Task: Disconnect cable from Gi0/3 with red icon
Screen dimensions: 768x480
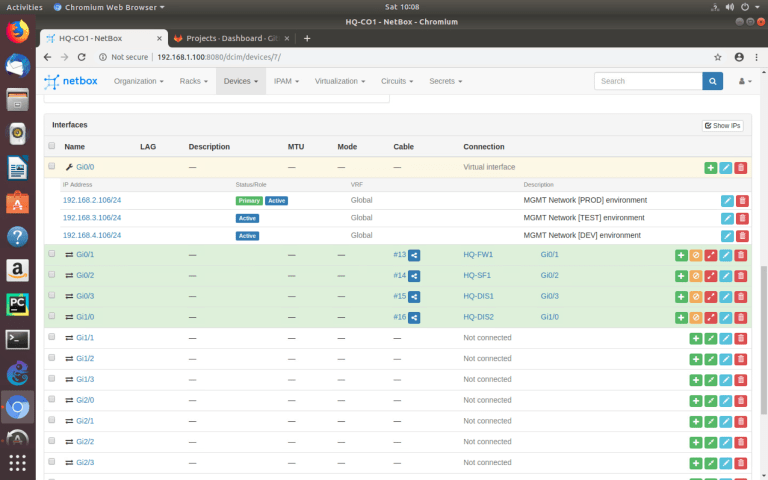Action: [711, 297]
